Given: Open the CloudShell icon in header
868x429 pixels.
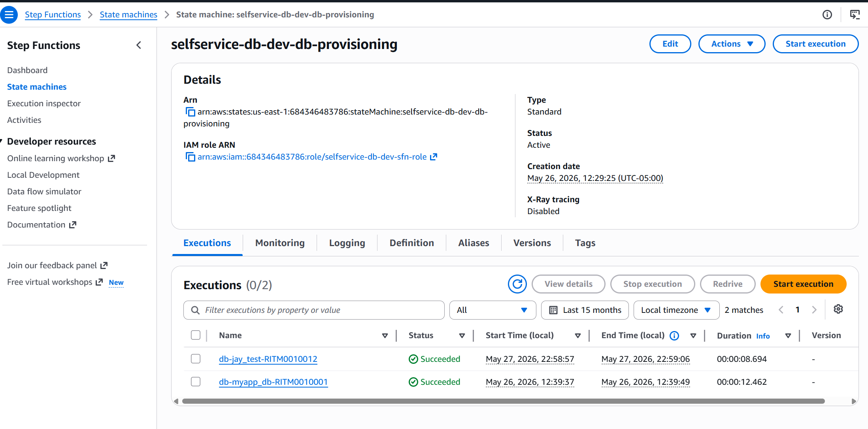Looking at the screenshot, I should (855, 15).
